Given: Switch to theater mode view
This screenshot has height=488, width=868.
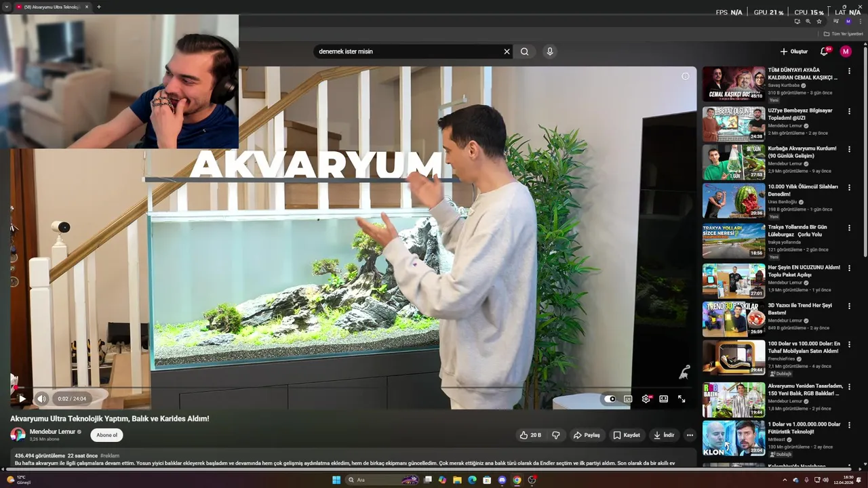Looking at the screenshot, I should (x=664, y=399).
